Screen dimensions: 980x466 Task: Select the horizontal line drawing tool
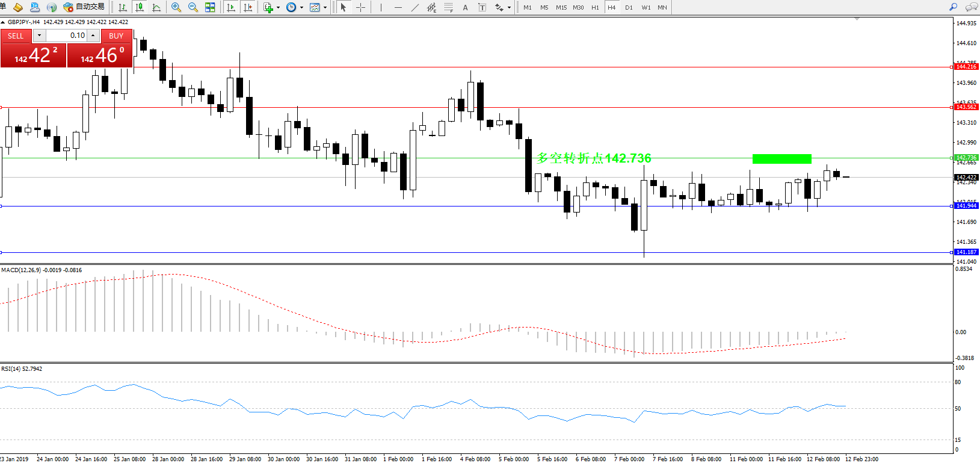pyautogui.click(x=398, y=7)
